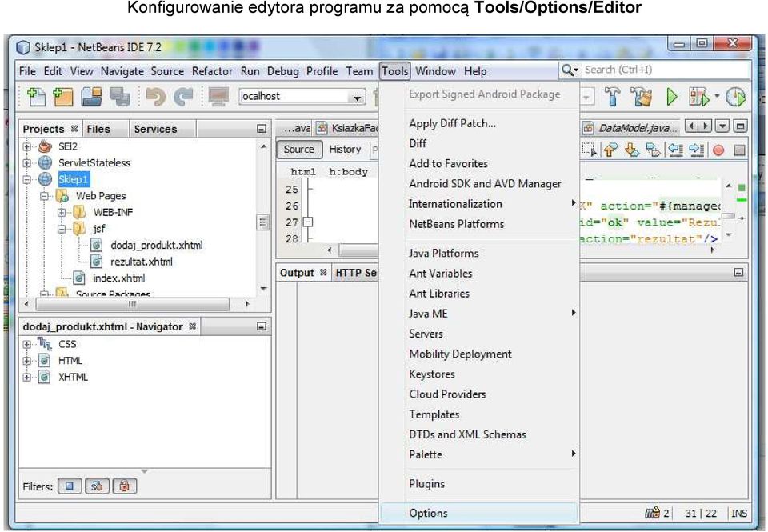Open the localhost configuration dropdown
Screen dimensions: 768x532
click(358, 97)
